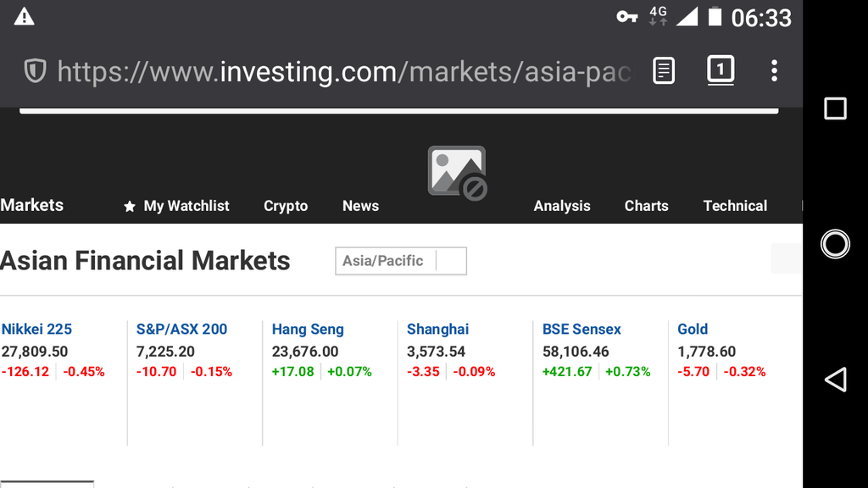Screen dimensions: 868x488
Task: Select the Analysis menu item
Action: click(x=562, y=206)
